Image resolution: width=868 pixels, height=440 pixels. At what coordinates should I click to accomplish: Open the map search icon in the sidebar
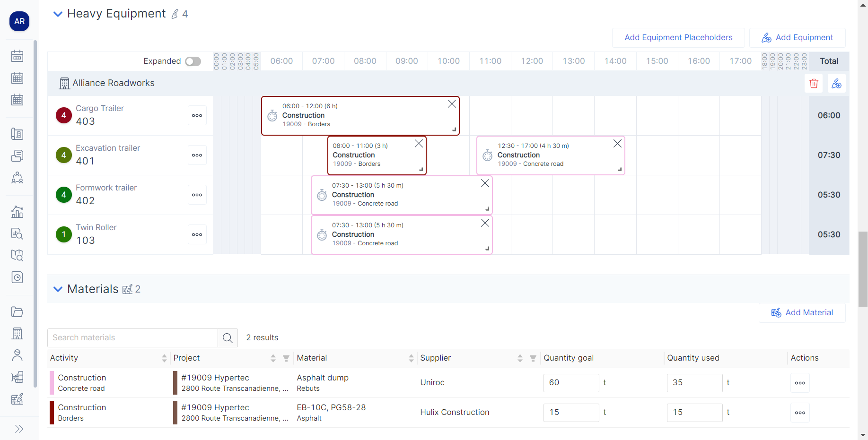(17, 255)
